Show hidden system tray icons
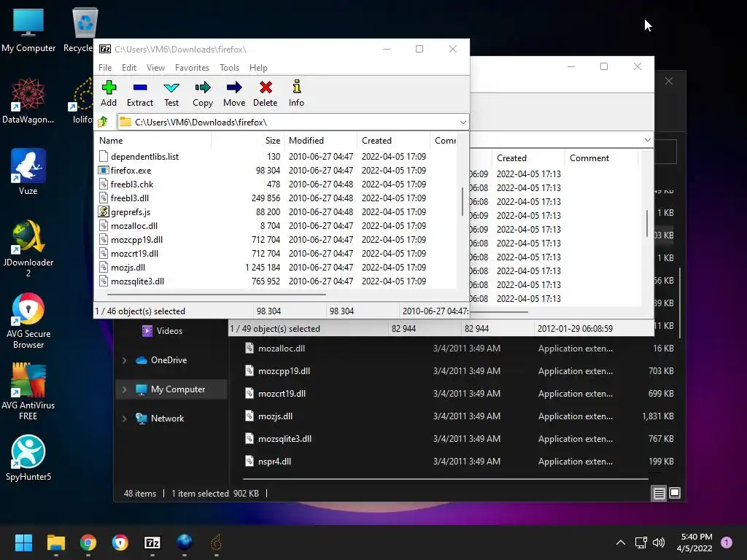 pyautogui.click(x=620, y=542)
